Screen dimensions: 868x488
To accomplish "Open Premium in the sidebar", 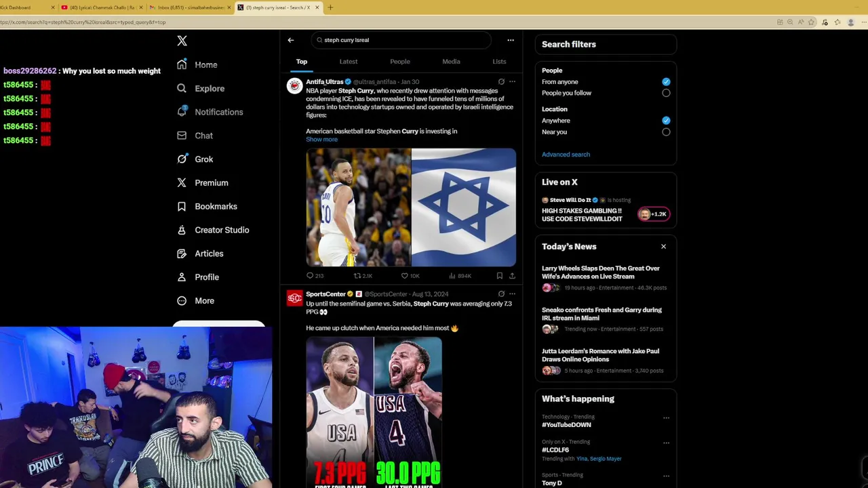I will (202, 183).
